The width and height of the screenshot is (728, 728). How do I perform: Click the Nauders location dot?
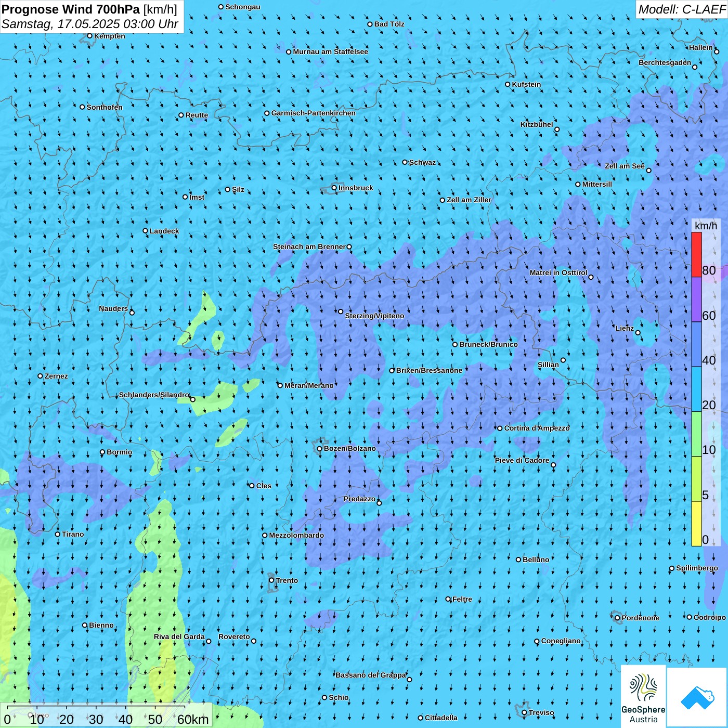coord(132,313)
